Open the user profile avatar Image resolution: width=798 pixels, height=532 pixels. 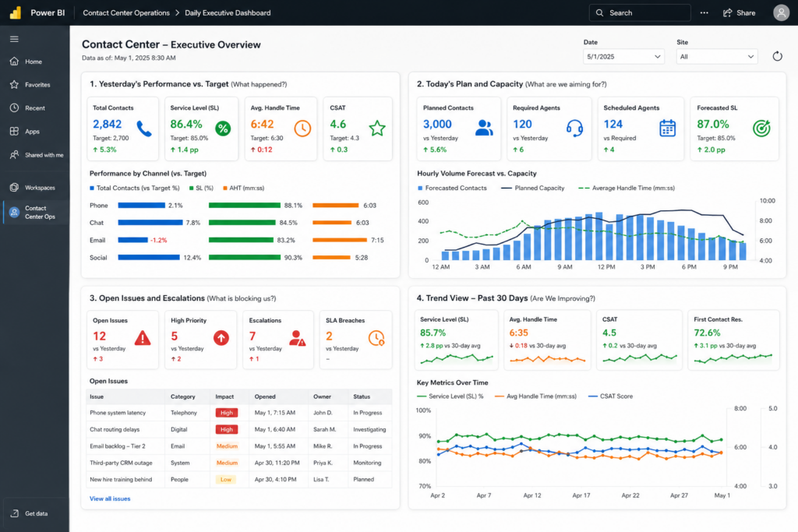click(x=781, y=12)
